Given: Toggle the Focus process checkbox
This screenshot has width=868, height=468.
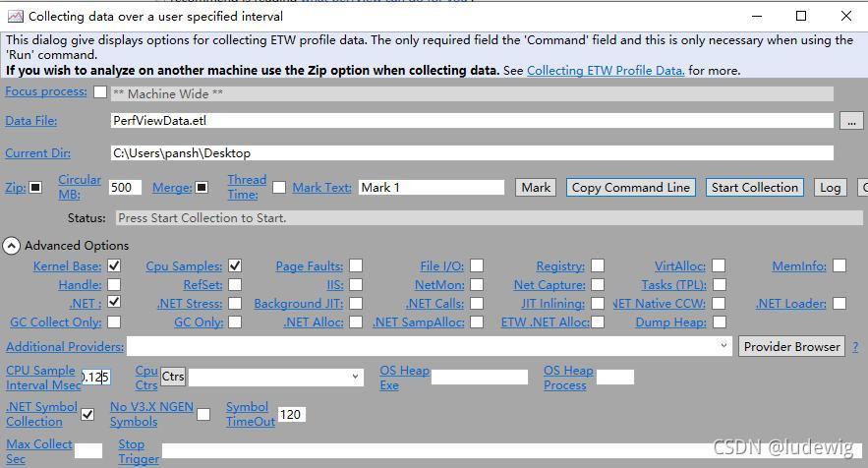Looking at the screenshot, I should 100,92.
